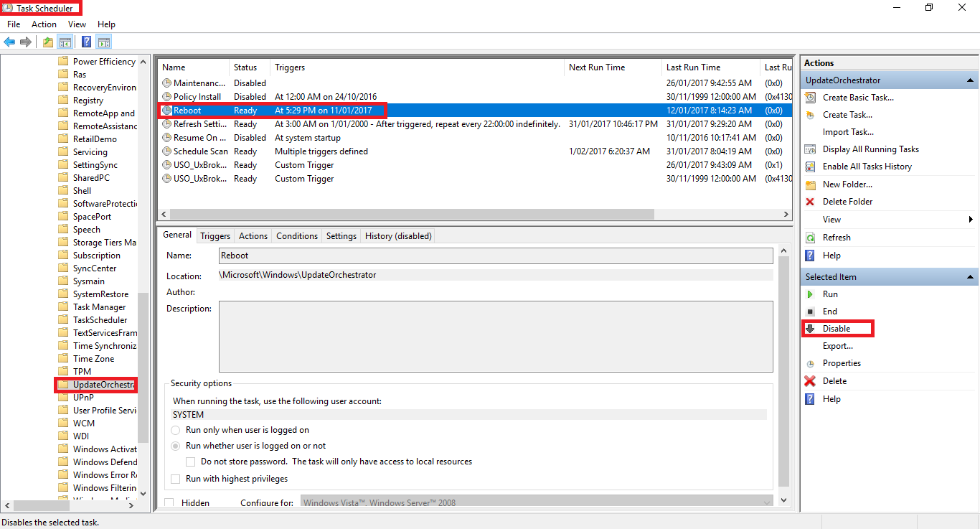Click the Up One Level folder icon

(47, 42)
